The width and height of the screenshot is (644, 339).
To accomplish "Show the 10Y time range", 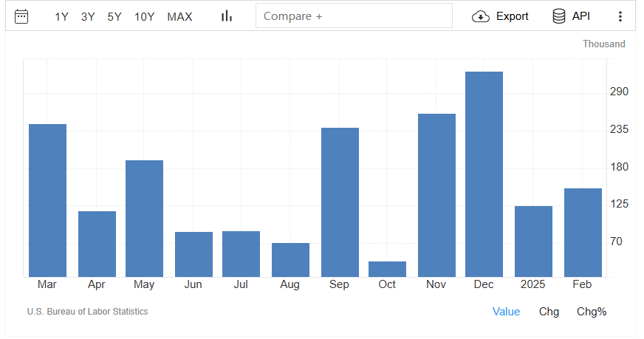I will click(x=144, y=16).
